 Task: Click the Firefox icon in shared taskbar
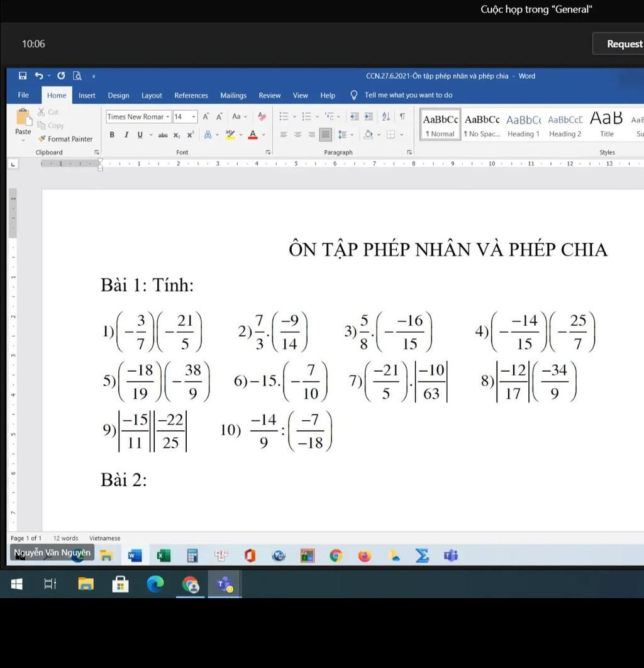click(x=365, y=555)
